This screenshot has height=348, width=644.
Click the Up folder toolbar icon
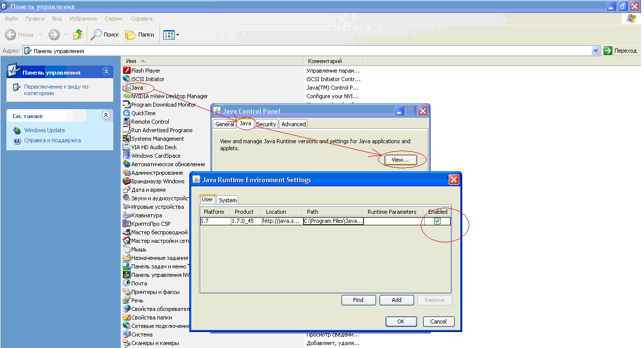pos(78,35)
